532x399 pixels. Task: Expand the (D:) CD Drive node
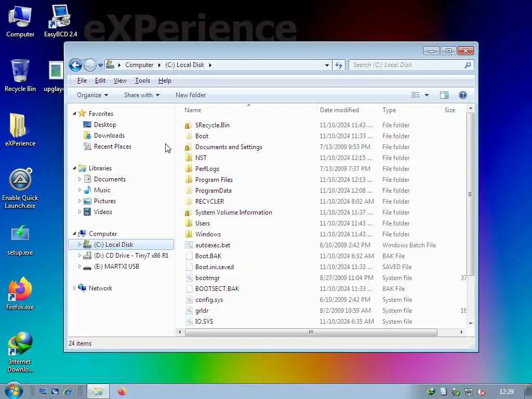[79, 256]
